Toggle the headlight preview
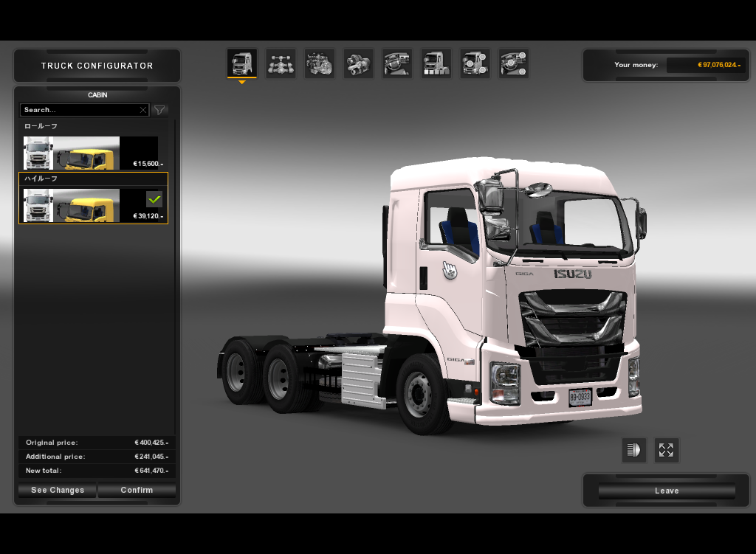This screenshot has height=554, width=756. pos(633,450)
